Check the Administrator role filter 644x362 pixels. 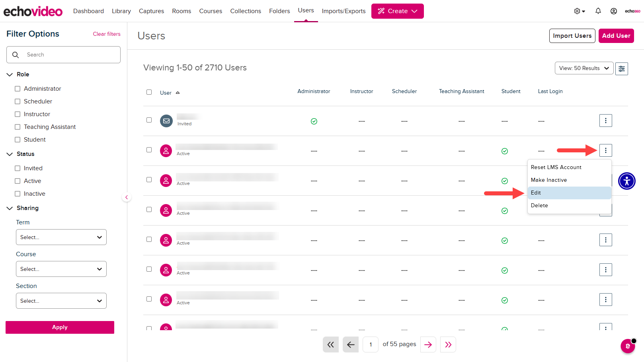pos(18,88)
